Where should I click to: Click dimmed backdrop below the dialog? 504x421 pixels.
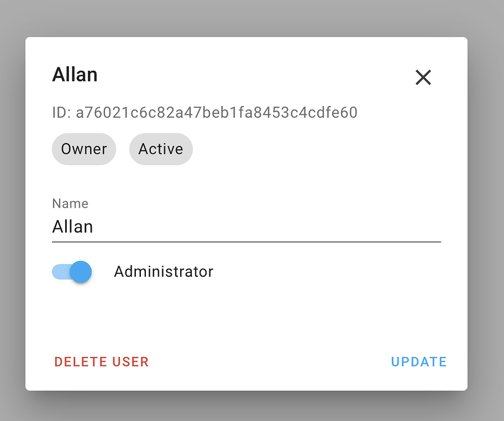pos(247,408)
